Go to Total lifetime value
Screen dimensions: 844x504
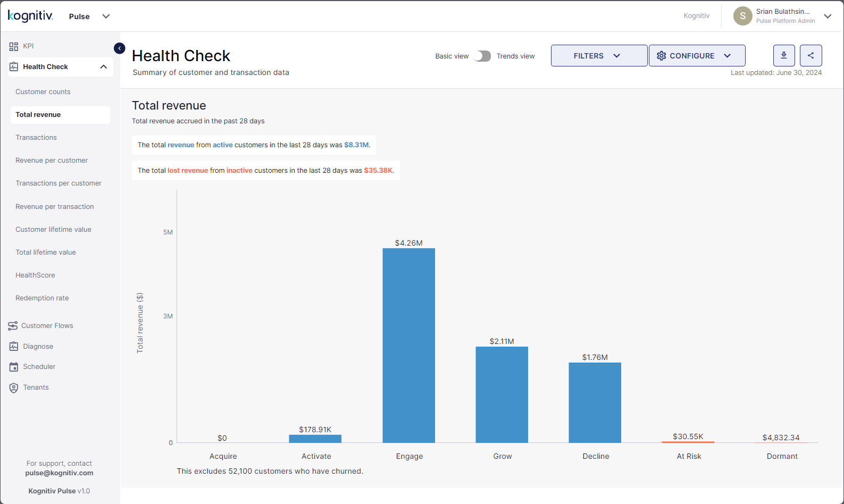(x=46, y=253)
